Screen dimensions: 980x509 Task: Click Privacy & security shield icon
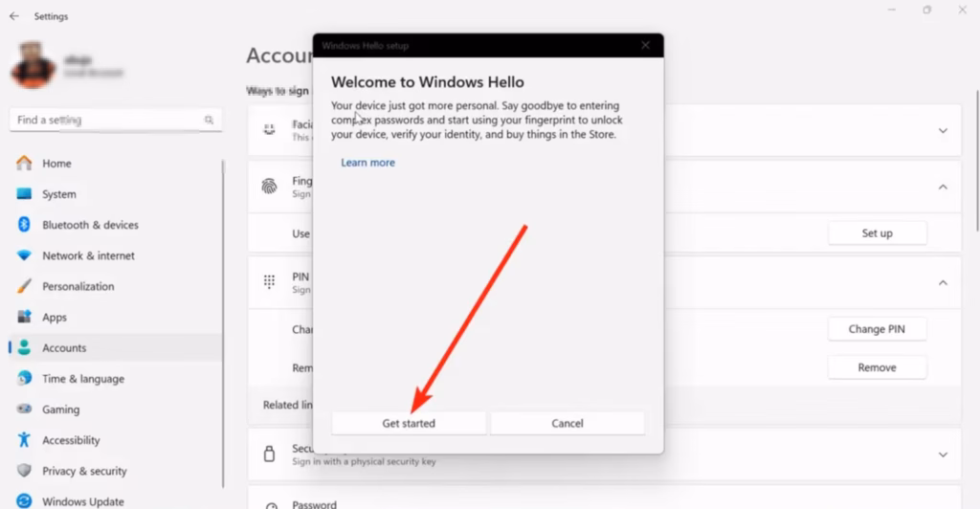(25, 471)
